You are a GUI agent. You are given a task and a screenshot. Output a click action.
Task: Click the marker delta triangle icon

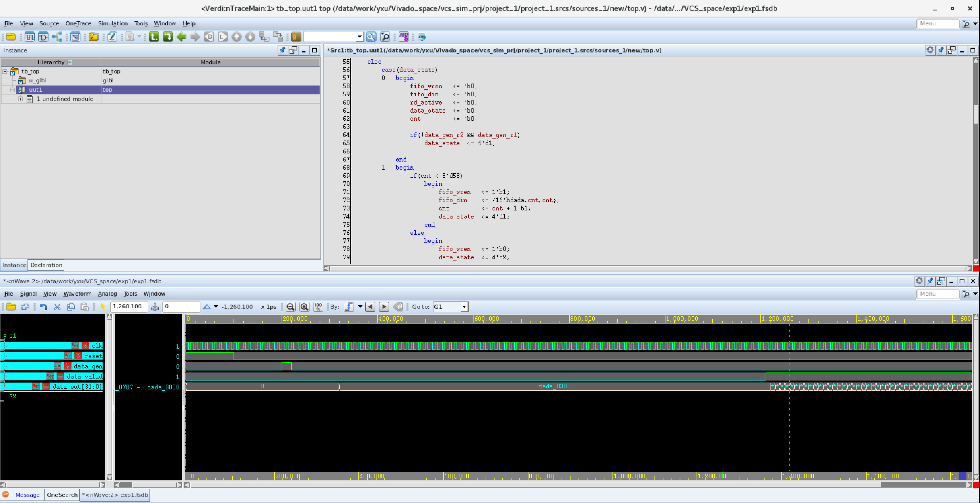pos(207,307)
